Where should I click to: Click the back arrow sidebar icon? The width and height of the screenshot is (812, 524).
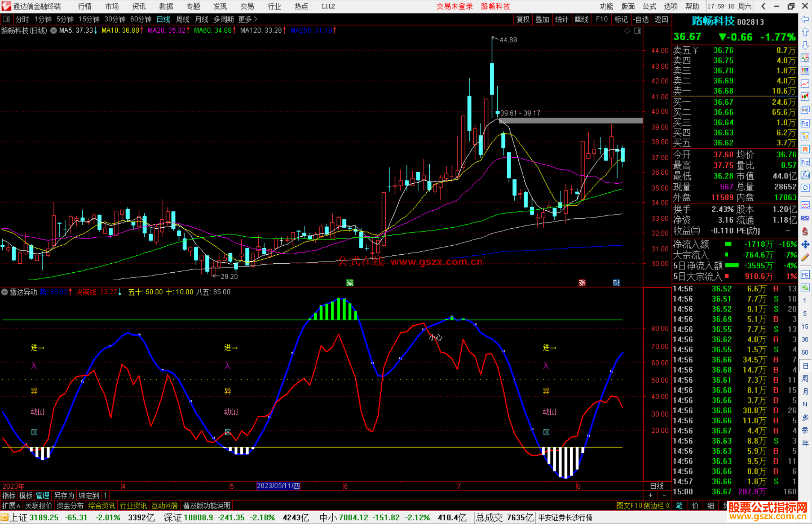[804, 19]
